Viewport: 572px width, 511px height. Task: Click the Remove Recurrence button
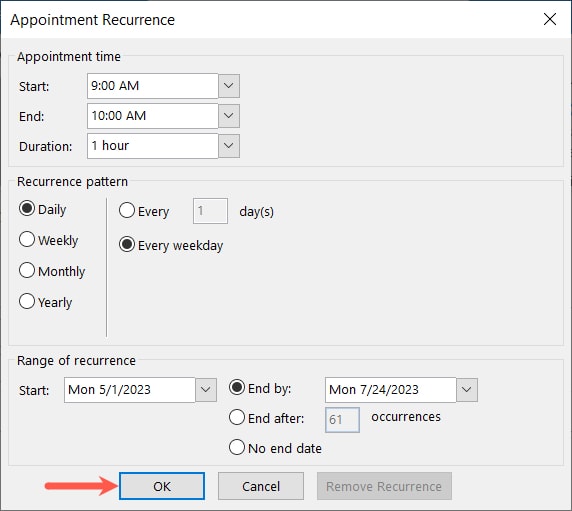(x=384, y=486)
